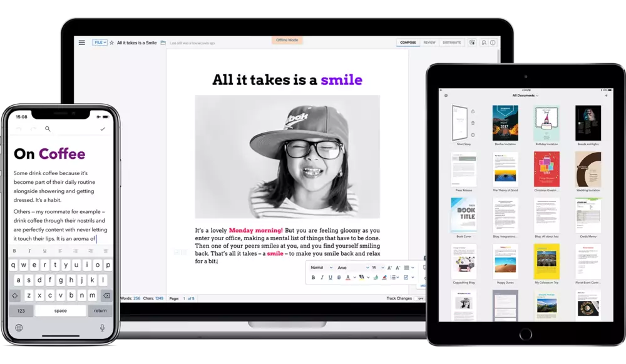
Task: Open the Wedding Invitation thumbnail on the tablet
Action: coord(588,169)
